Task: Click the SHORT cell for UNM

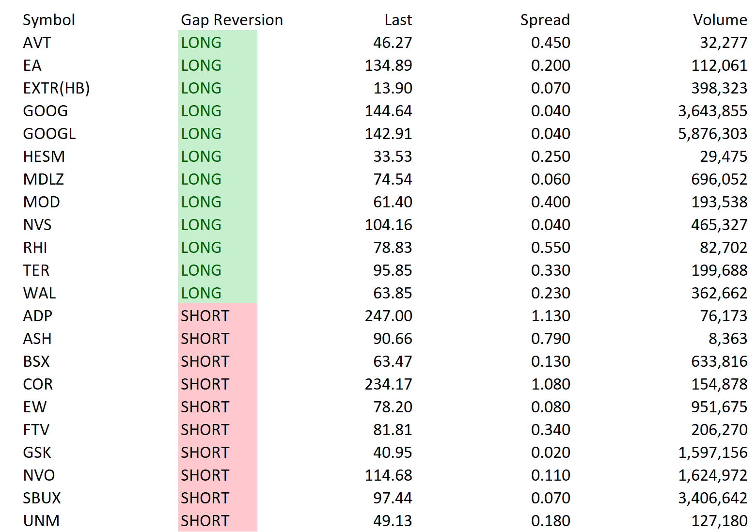Action: [218, 521]
